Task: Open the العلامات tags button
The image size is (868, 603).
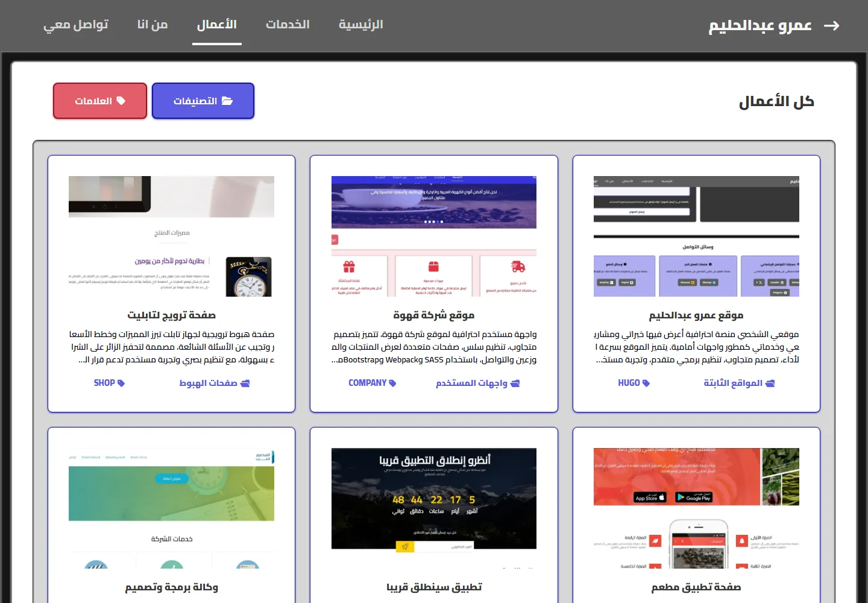Action: point(100,101)
